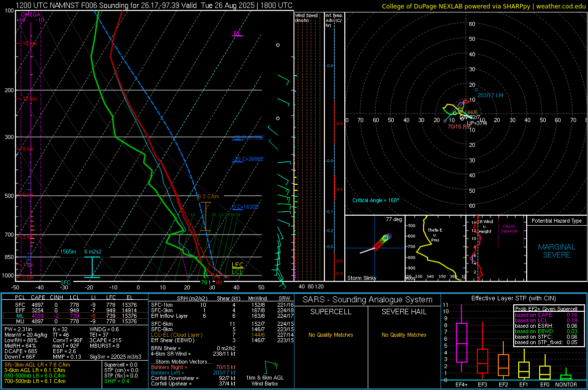Click the magenta EF4+ box plot
The height and width of the screenshot is (390, 588).
[461, 338]
